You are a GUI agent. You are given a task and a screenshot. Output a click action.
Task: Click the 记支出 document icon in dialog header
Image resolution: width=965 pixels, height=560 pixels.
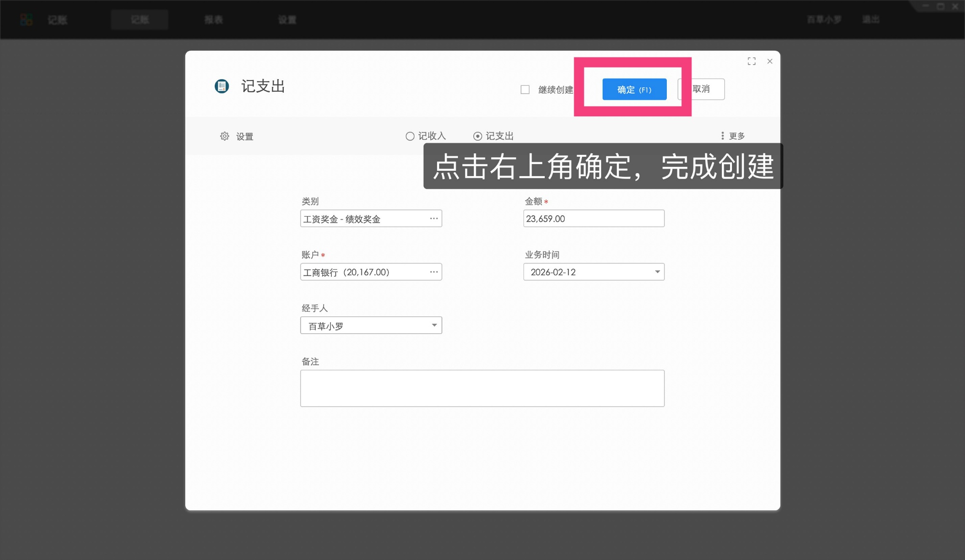coord(222,87)
